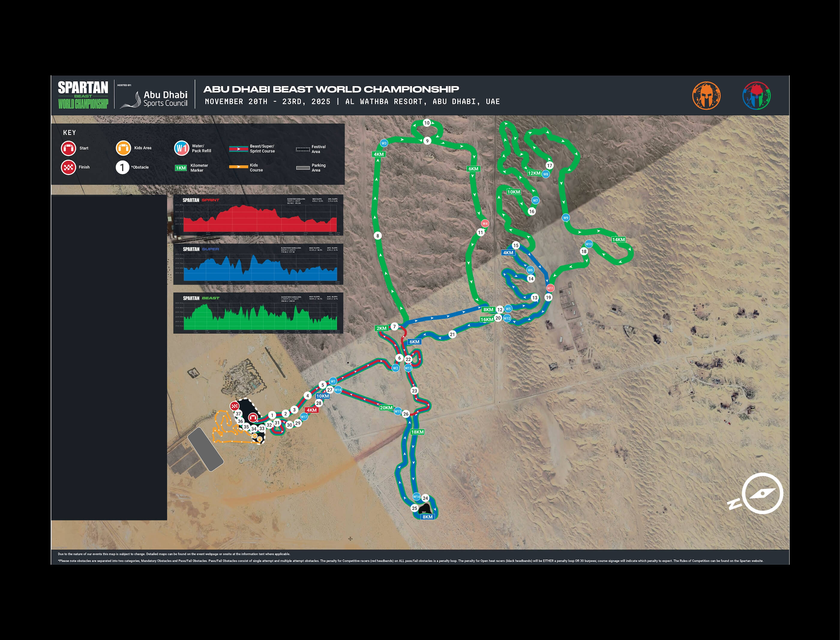Select water station W9 on the course
This screenshot has height=640, width=840.
point(565,218)
